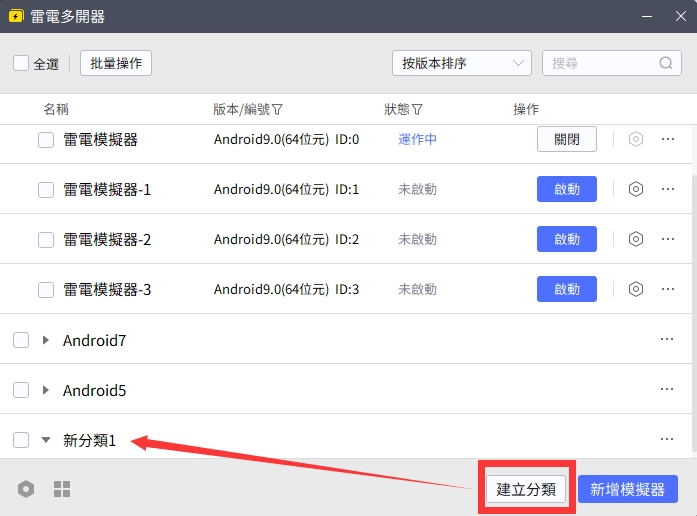Viewport: 697px width, 516px height.
Task: Check the 雷電模擬器-2 checkbox
Action: 46,240
